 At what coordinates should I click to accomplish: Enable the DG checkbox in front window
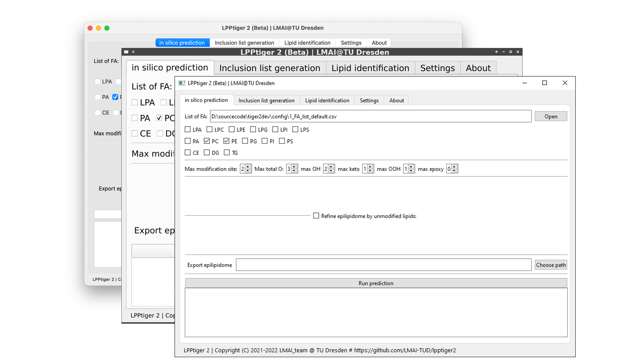point(207,152)
